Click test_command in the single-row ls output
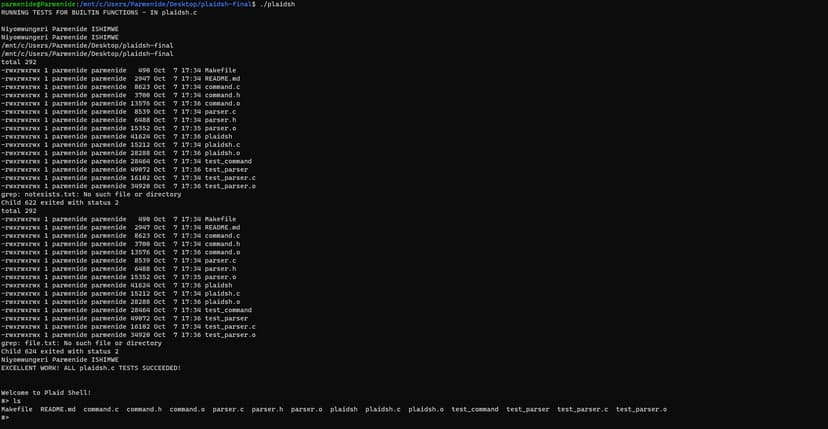Screen dimensions: 828x429 [475, 409]
